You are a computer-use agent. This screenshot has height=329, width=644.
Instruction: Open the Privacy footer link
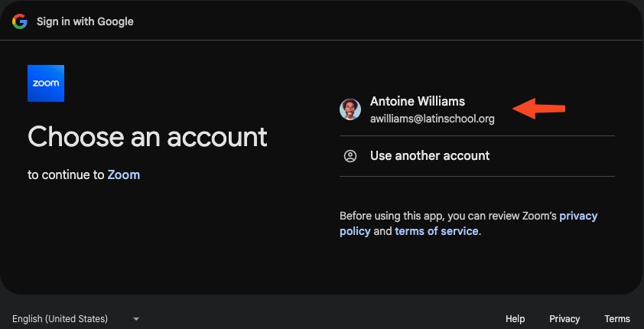tap(564, 319)
